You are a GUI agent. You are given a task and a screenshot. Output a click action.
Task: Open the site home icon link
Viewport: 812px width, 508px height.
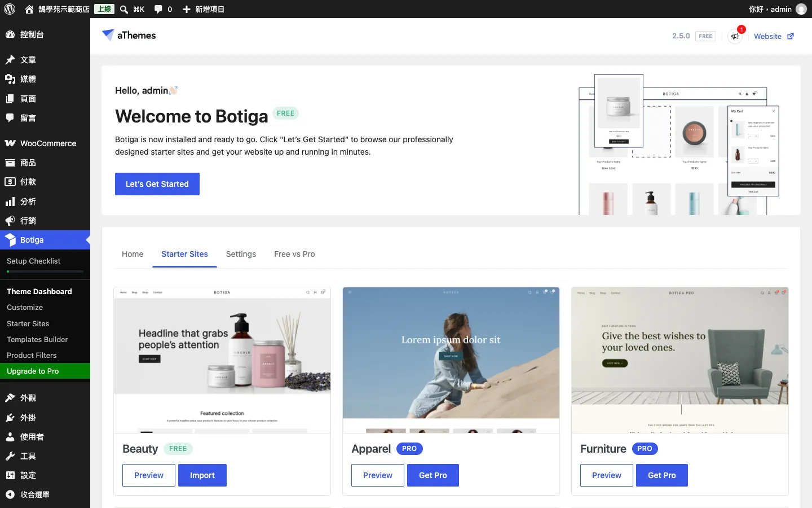(29, 9)
